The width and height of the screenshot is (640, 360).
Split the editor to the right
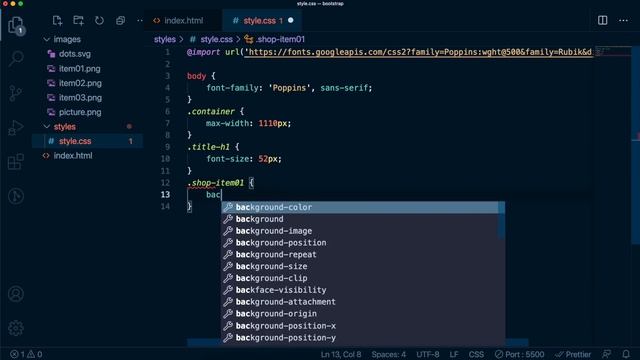(602, 20)
